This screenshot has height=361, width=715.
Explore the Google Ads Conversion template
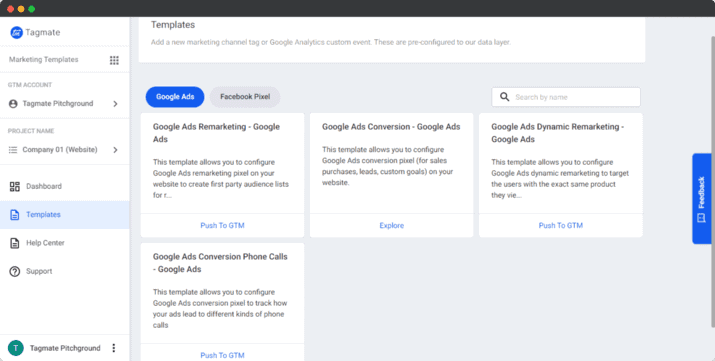(392, 226)
